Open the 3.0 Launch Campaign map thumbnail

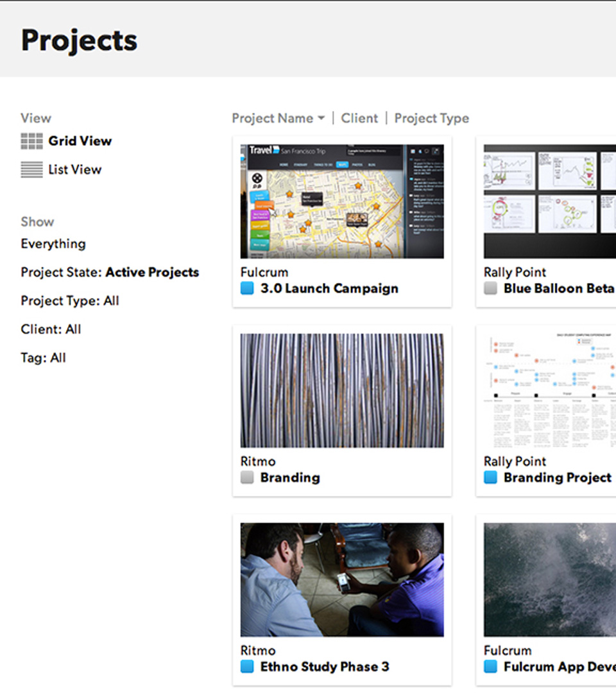(x=342, y=201)
